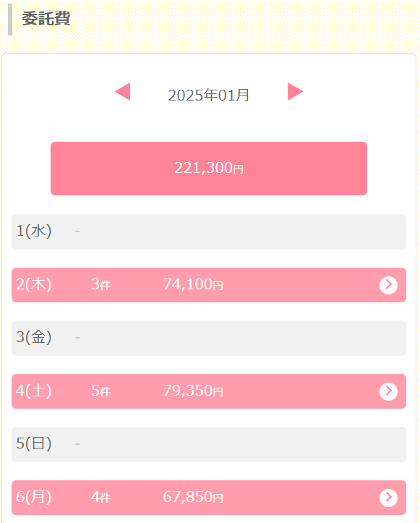Click the 3件 count on Thursday row

[100, 284]
